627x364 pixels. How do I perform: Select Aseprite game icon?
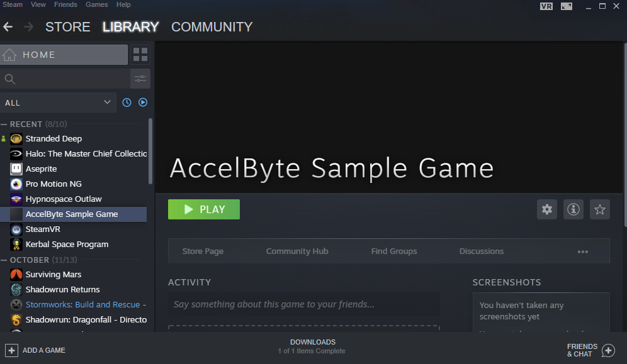pyautogui.click(x=16, y=169)
